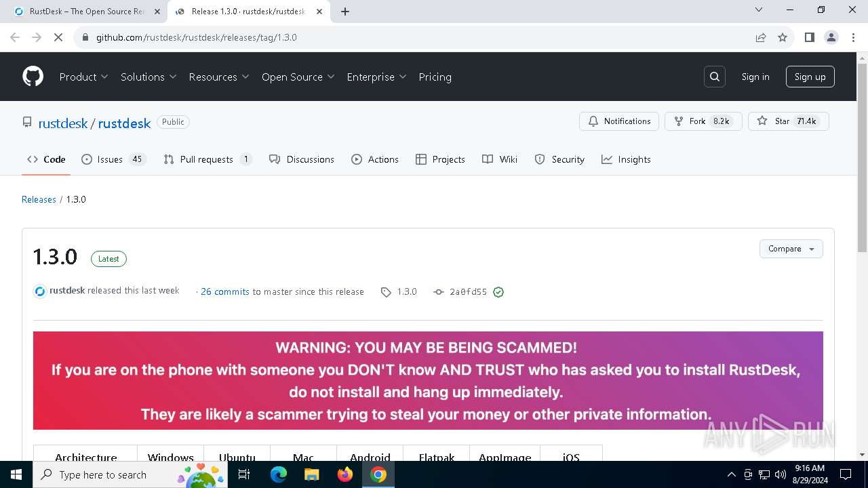The image size is (868, 488).
Task: Show hidden system tray icons
Action: click(731, 474)
